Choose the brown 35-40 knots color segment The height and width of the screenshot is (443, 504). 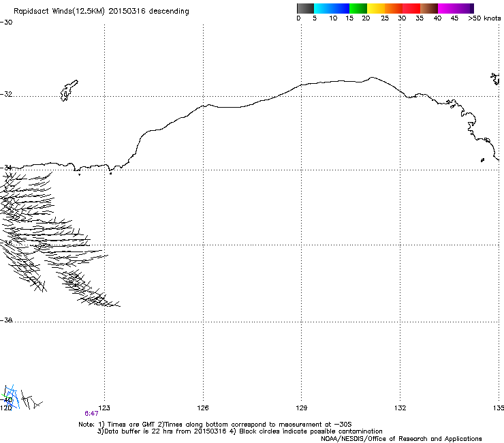(429, 8)
